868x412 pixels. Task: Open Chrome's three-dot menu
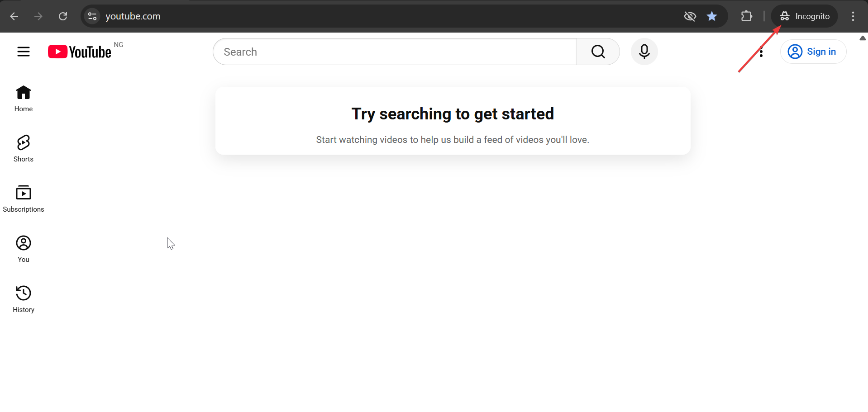[x=853, y=16]
